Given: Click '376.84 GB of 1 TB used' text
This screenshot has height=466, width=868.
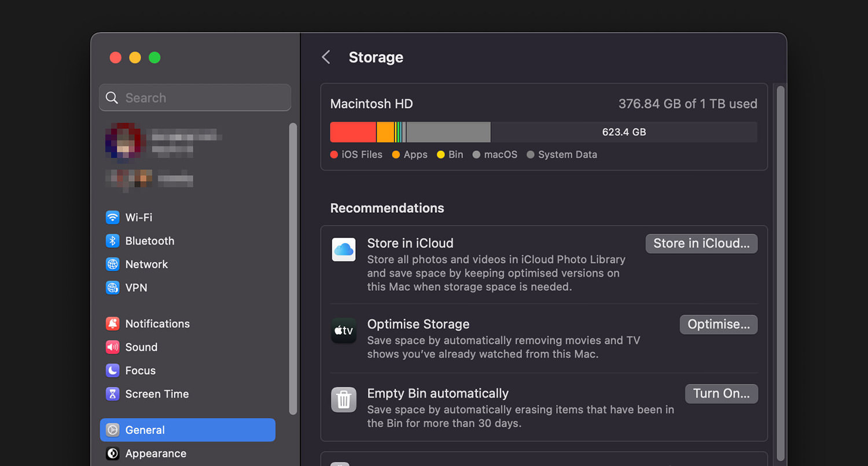Looking at the screenshot, I should pos(688,104).
